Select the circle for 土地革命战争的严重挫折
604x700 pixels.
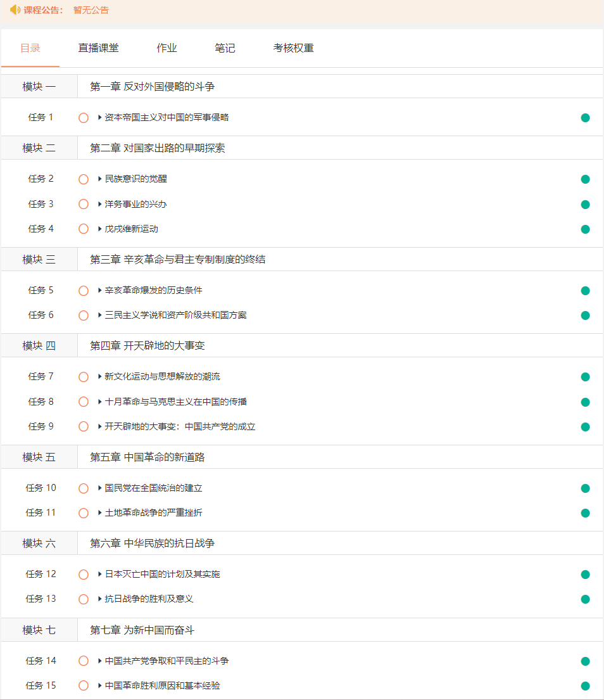(83, 513)
